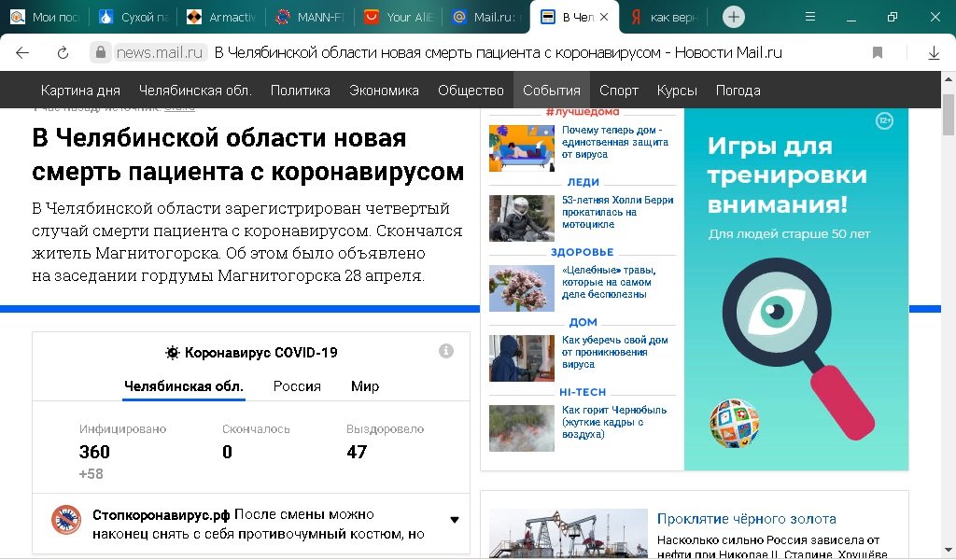This screenshot has width=956, height=560.
Task: Switch to the 'Your AliE' tab
Action: pos(399,17)
